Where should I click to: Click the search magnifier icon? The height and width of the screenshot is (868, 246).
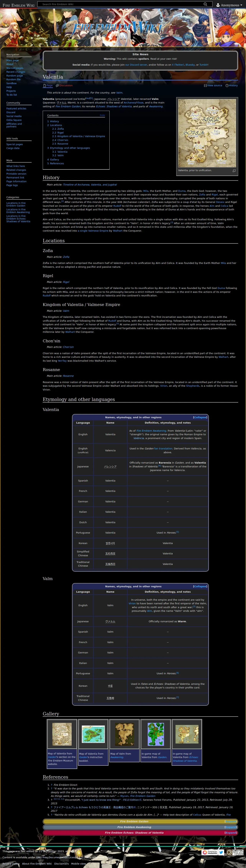point(205,4)
